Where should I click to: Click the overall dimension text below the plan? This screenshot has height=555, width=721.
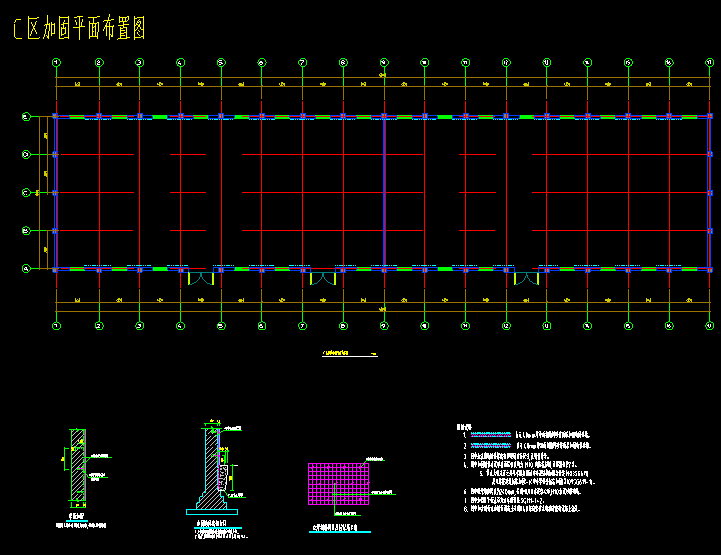pos(383,313)
